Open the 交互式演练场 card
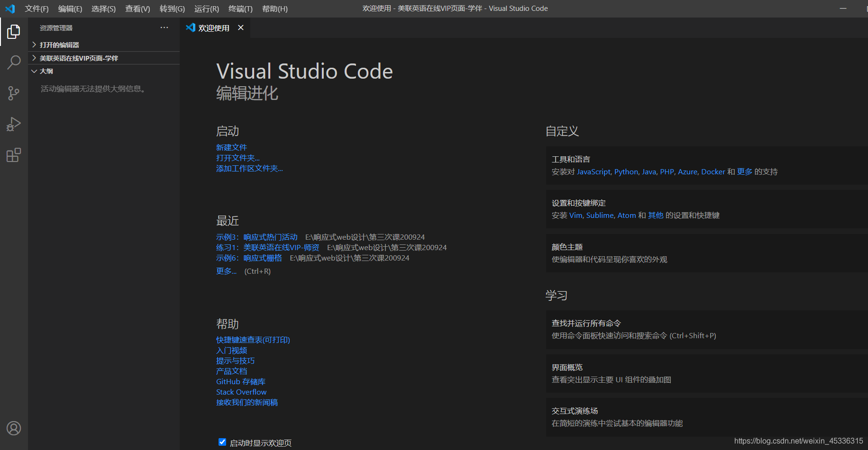The image size is (868, 450). click(x=707, y=417)
